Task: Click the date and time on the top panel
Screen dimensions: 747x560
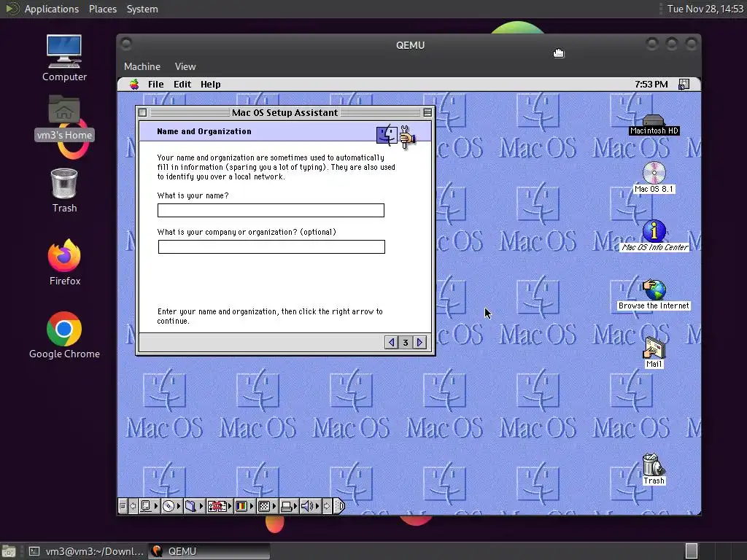Action: (x=705, y=9)
